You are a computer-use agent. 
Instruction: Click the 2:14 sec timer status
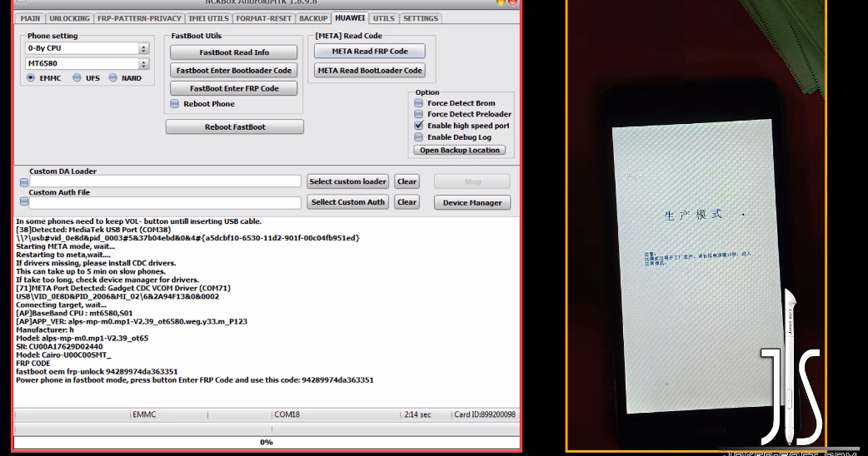tap(417, 414)
